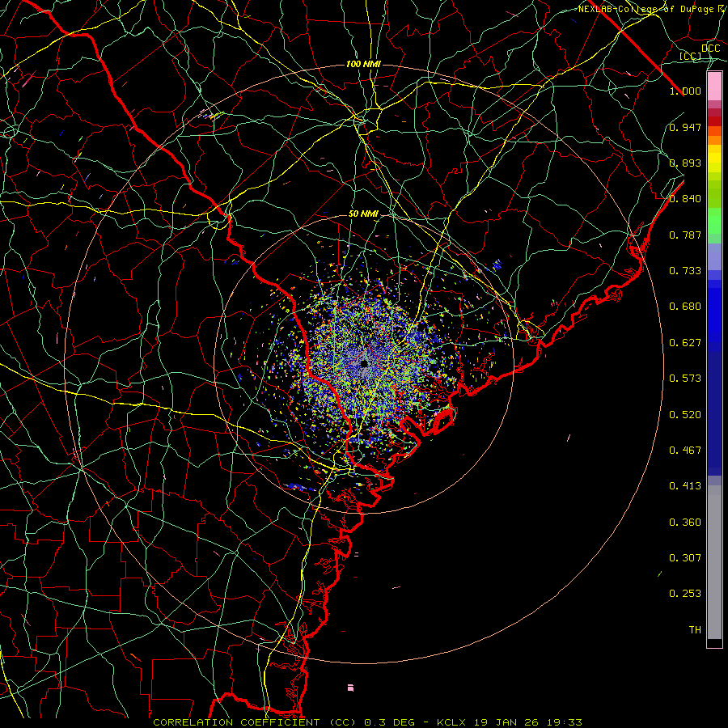
Task: Click the [CC] label above the color bar
Action: 691,57
